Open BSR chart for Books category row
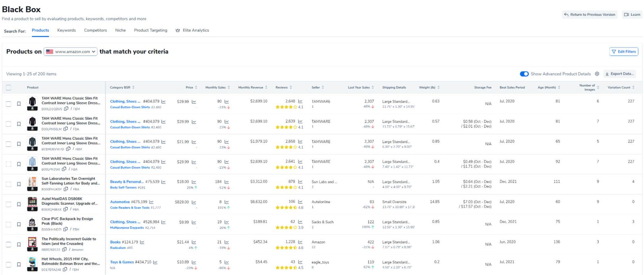Viewport: 644px width, 275px height. [x=142, y=242]
